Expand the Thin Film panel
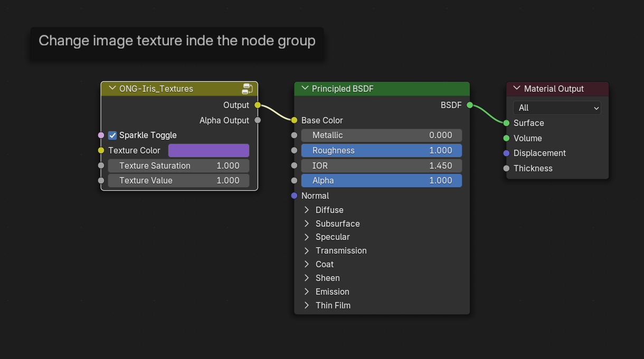Screen dimensions: 644x359 306,305
